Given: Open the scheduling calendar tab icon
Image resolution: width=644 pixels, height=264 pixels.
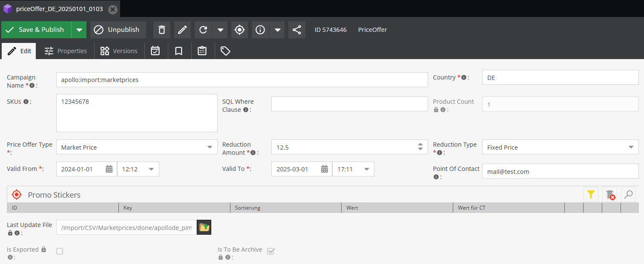Looking at the screenshot, I should coord(155,51).
